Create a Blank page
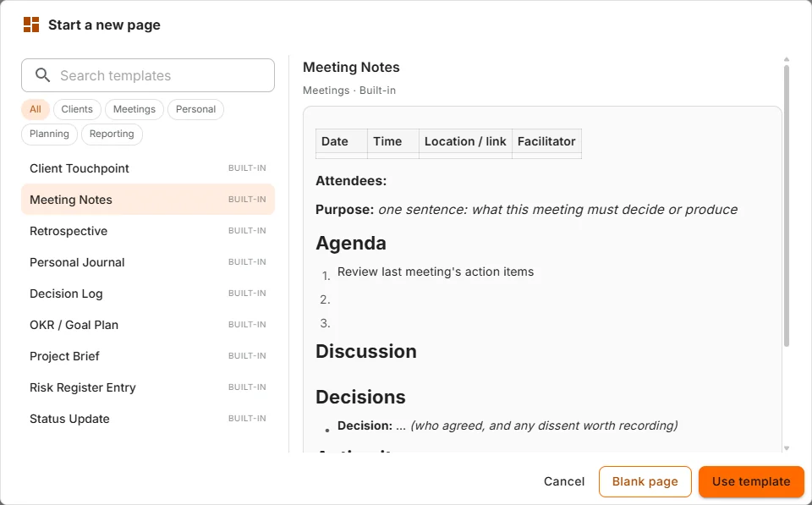This screenshot has height=505, width=812. (645, 481)
